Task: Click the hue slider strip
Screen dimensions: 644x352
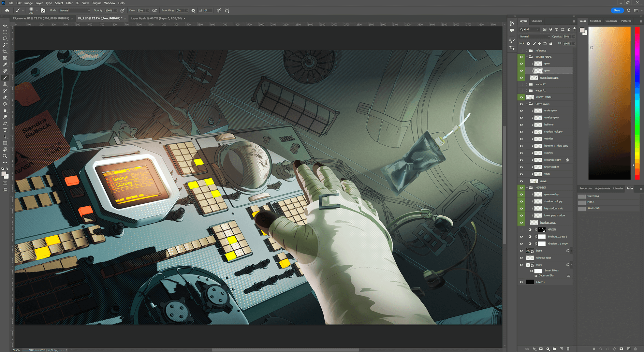Action: click(637, 103)
